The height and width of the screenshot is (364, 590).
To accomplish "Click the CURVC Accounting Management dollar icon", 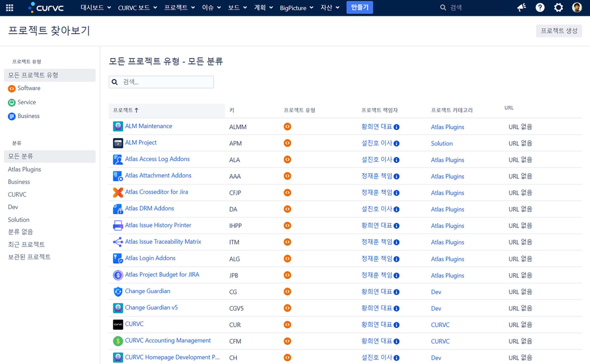I will [118, 341].
